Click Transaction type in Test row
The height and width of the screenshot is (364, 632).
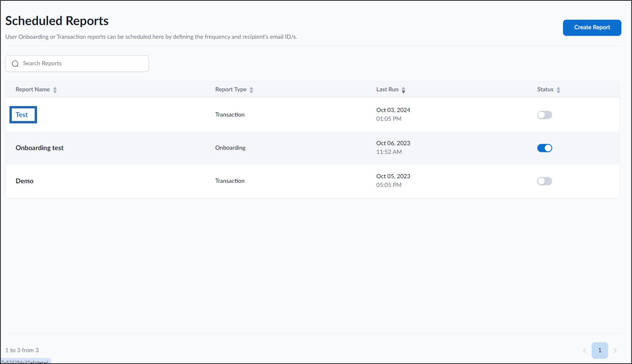230,114
